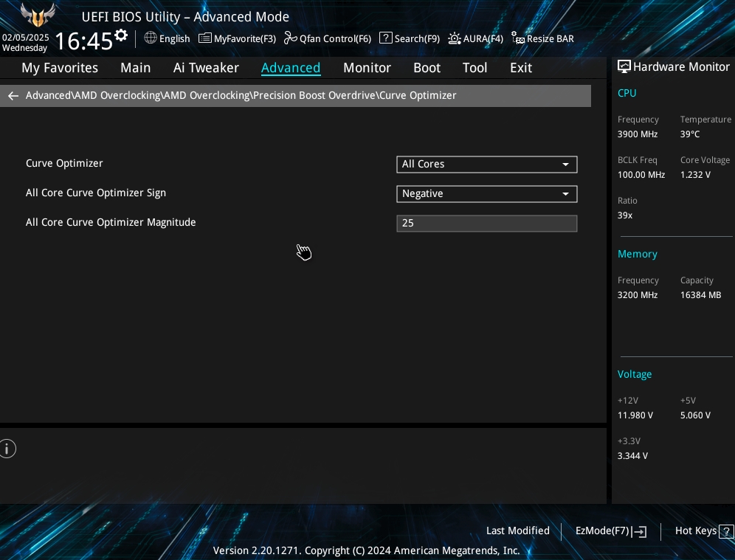
Task: Select Curve Optimizer setting label
Action: tap(64, 164)
